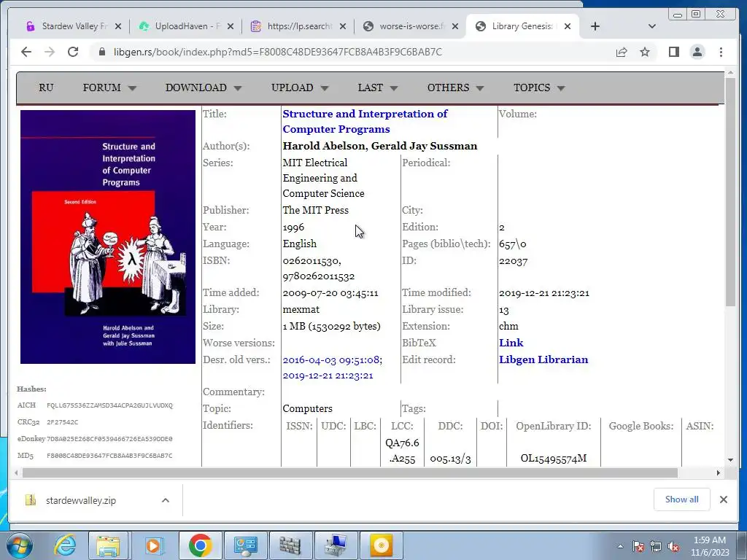
Task: Open Control Panel taskbar icon
Action: click(x=245, y=545)
